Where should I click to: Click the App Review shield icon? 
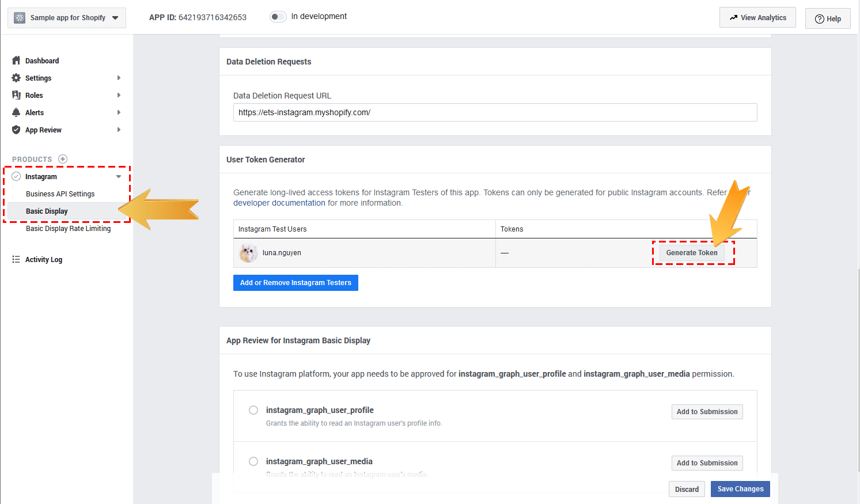point(16,130)
